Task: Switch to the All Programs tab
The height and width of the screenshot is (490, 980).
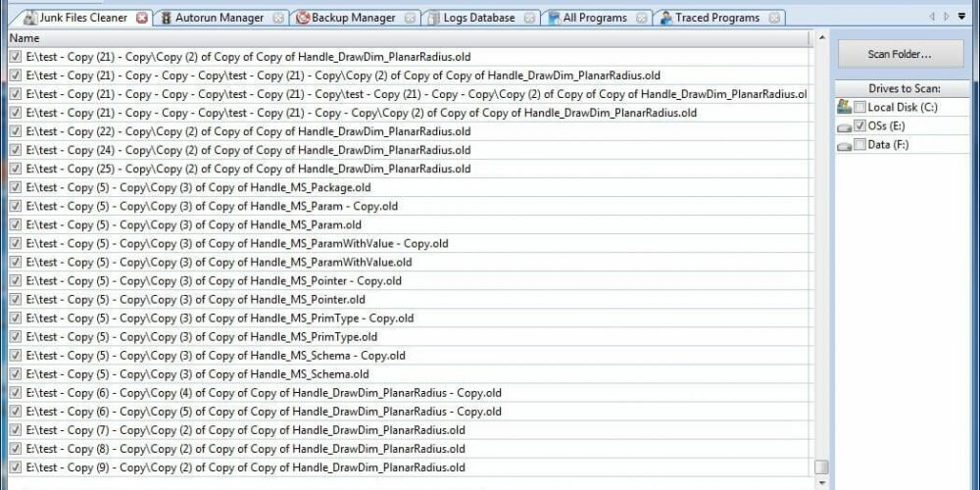Action: coord(595,18)
